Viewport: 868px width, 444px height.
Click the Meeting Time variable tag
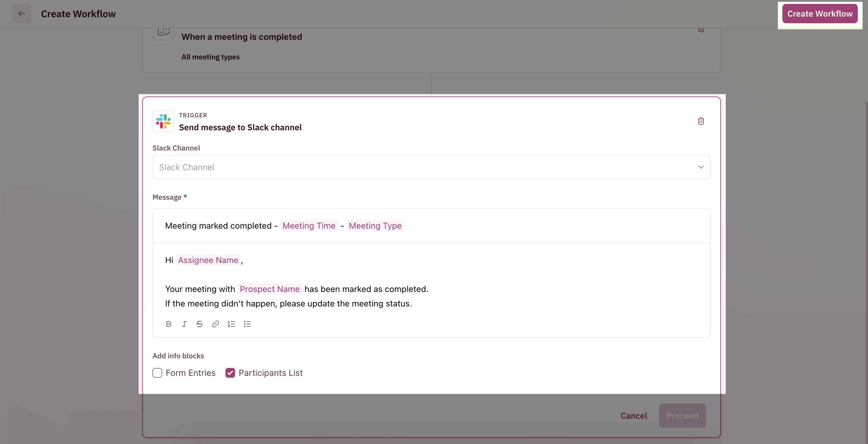pyautogui.click(x=309, y=226)
